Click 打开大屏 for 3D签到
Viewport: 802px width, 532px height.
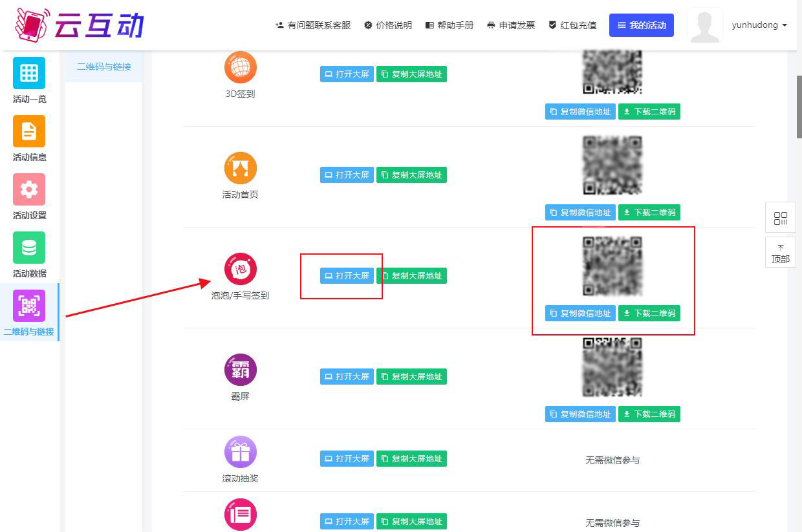pyautogui.click(x=347, y=74)
